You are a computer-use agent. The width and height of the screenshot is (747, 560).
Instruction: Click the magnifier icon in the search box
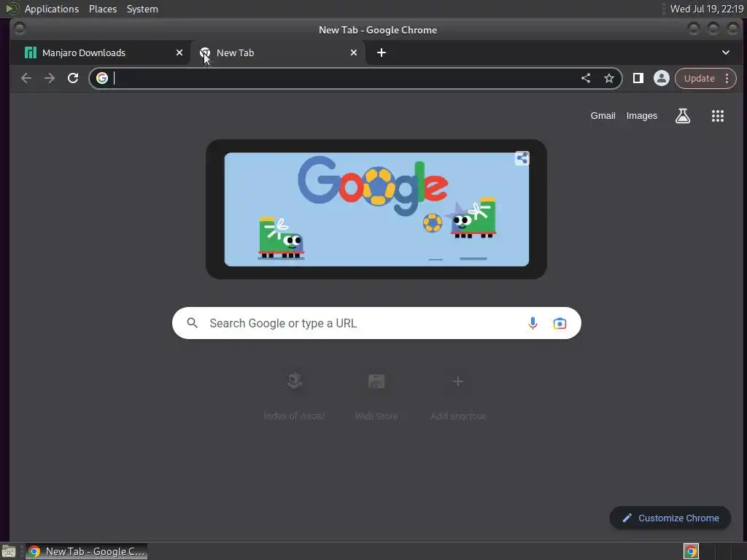[x=192, y=323]
